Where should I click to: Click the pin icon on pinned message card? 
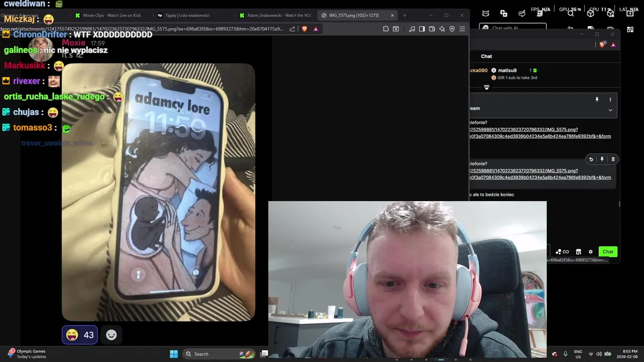tap(597, 100)
